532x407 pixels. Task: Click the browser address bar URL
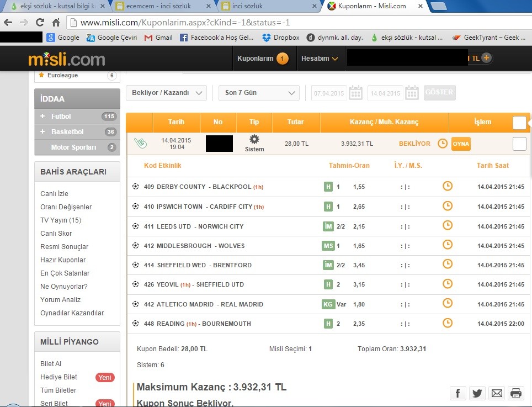(185, 23)
